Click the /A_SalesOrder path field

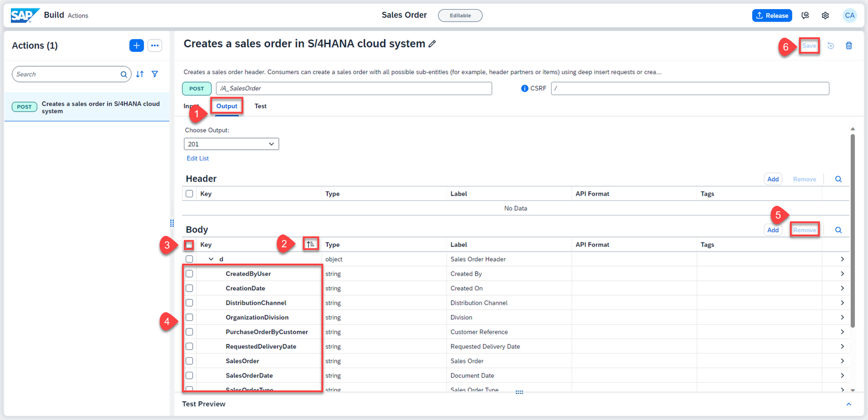(354, 89)
